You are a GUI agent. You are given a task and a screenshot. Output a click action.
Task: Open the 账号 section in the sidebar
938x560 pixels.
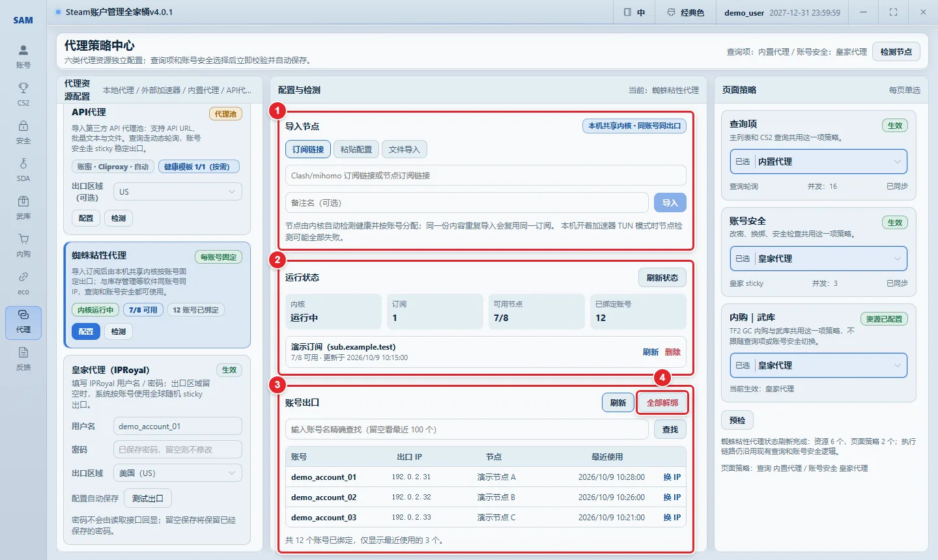pyautogui.click(x=23, y=56)
